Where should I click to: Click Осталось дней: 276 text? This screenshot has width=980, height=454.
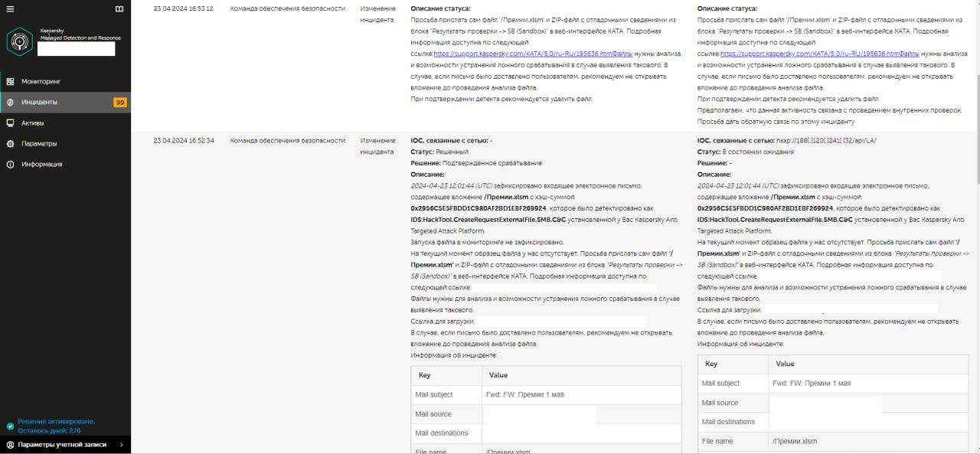(49, 430)
